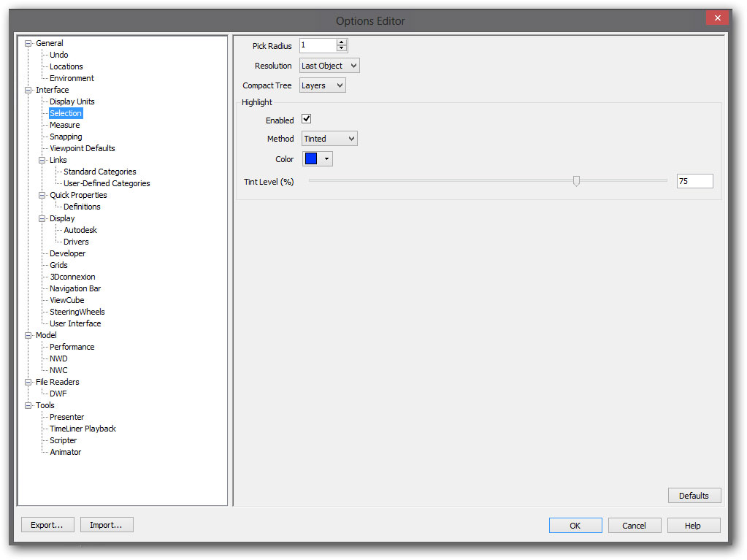Open the Resolution dropdown
This screenshot has width=747, height=560.
pos(329,66)
